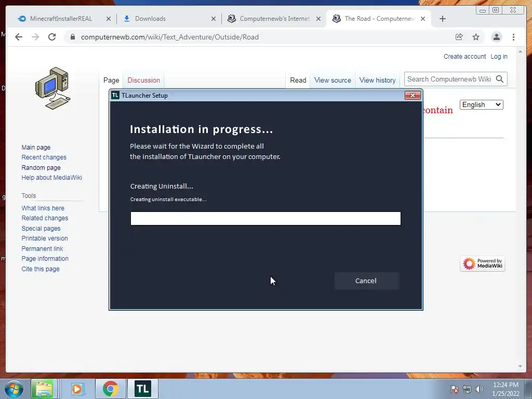
Task: Click Chrome forward arrow button
Action: coord(35,37)
